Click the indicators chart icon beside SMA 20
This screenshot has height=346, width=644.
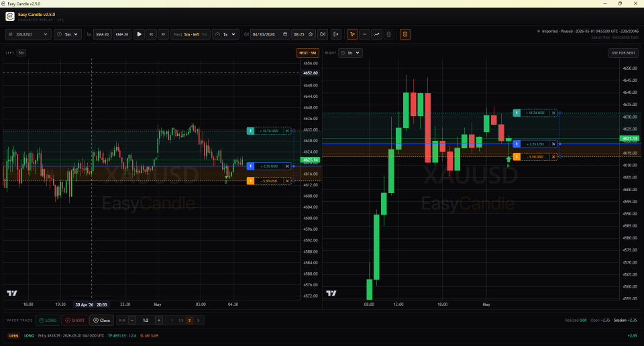89,34
